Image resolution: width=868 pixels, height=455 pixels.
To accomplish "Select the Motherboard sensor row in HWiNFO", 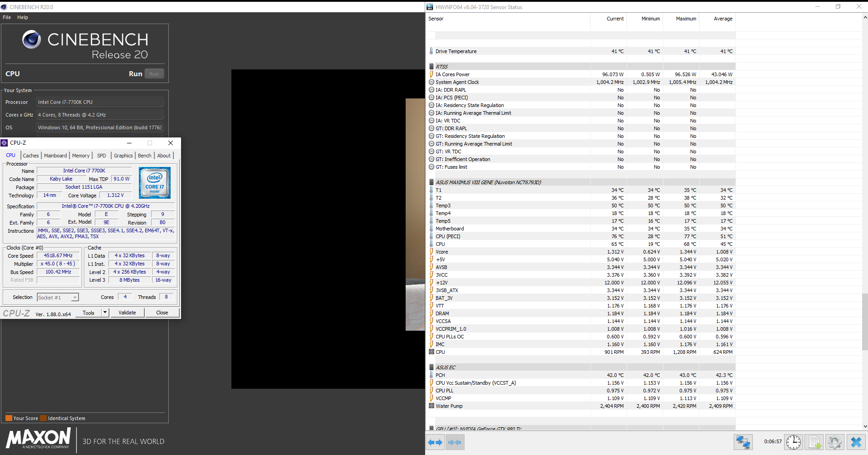I will tap(581, 229).
